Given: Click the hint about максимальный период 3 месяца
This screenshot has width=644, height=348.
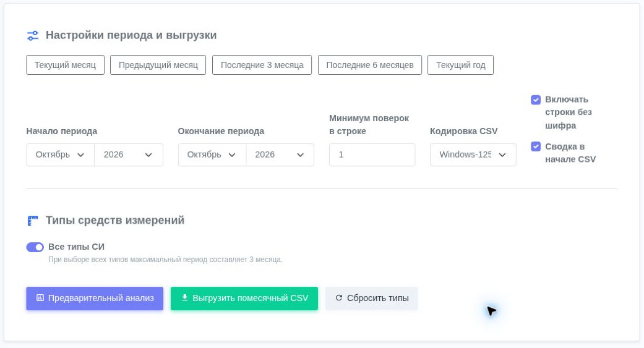Looking at the screenshot, I should [x=166, y=260].
